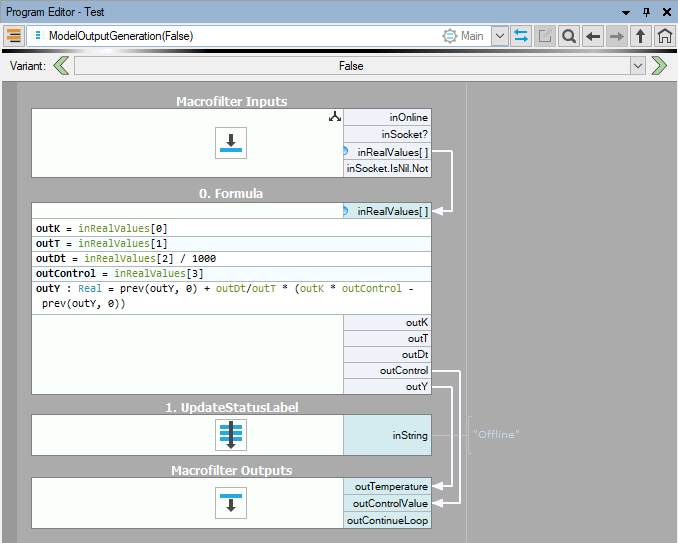This screenshot has height=543, width=678.
Task: Click the Macrofilter Inputs download icon
Action: (231, 143)
